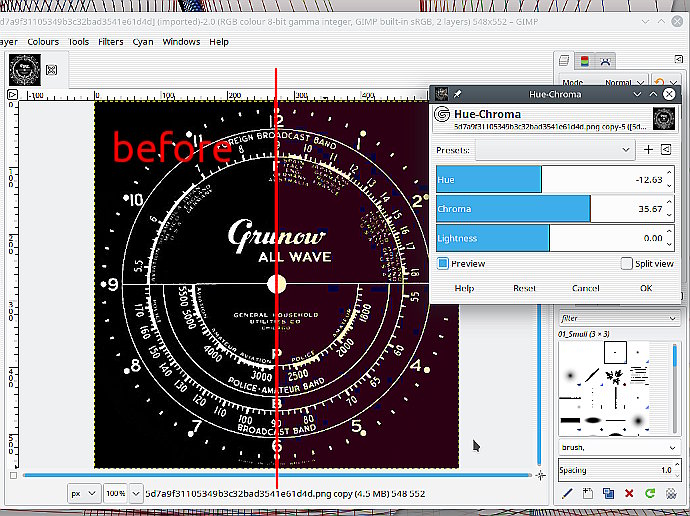Save current settings as preset with plus icon
The image size is (690, 516).
pos(648,150)
